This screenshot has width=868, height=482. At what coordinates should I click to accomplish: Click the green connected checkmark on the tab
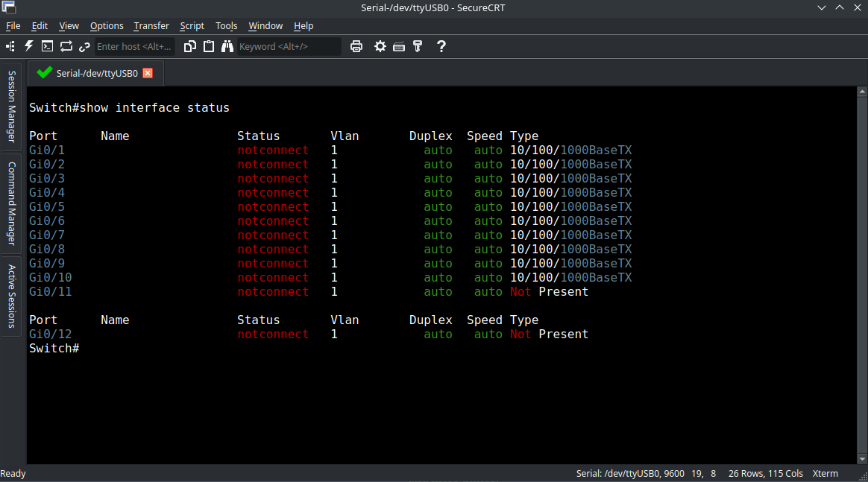(x=44, y=72)
